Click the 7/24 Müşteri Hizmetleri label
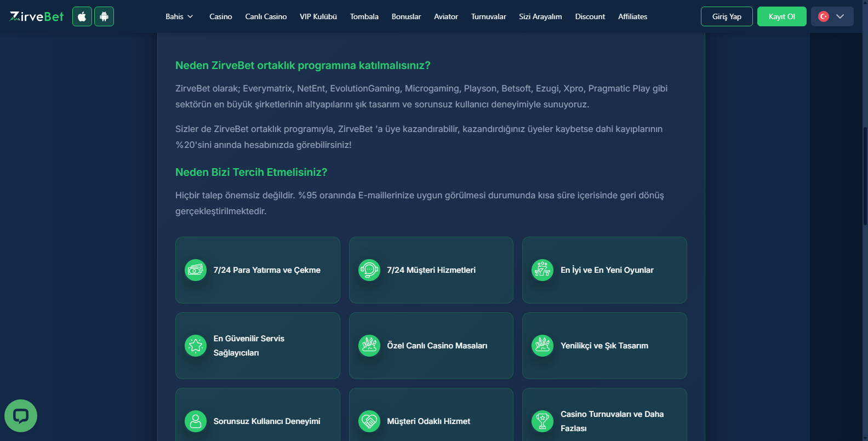Viewport: 868px width, 441px height. 431,270
